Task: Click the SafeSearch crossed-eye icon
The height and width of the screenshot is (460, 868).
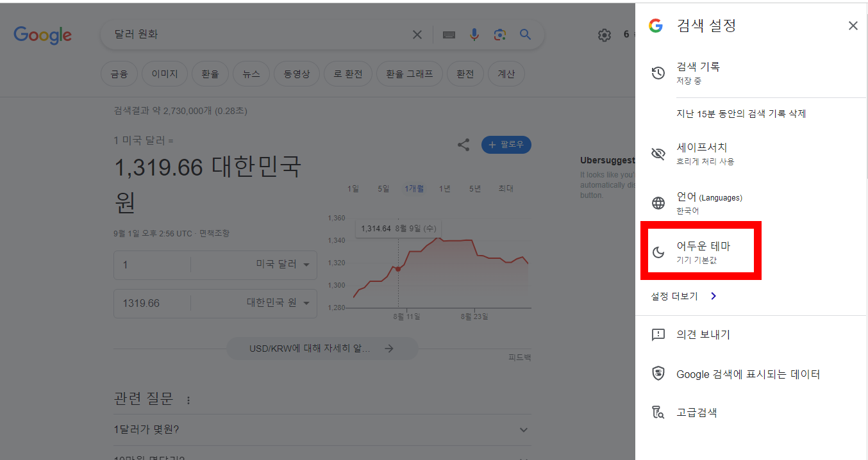Action: coord(658,154)
